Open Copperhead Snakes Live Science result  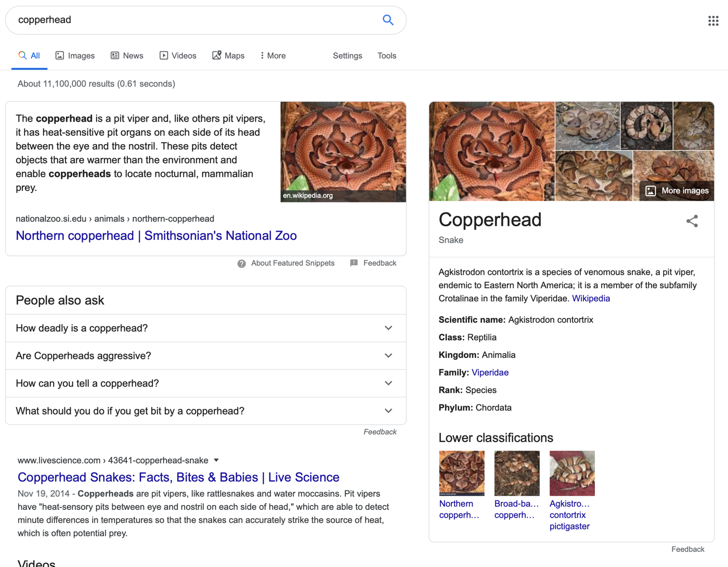point(178,477)
